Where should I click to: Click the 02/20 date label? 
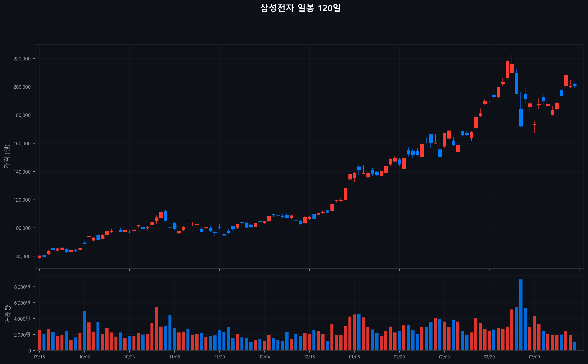coord(489,357)
